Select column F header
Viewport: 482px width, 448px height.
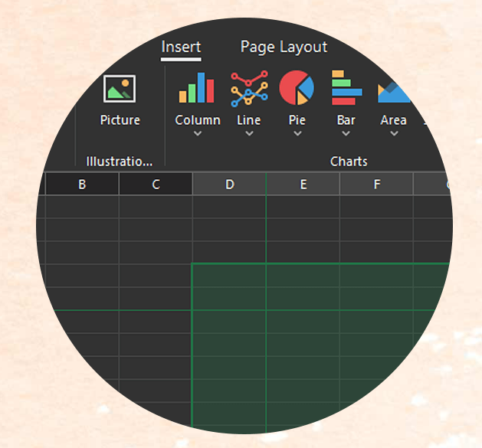(376, 185)
